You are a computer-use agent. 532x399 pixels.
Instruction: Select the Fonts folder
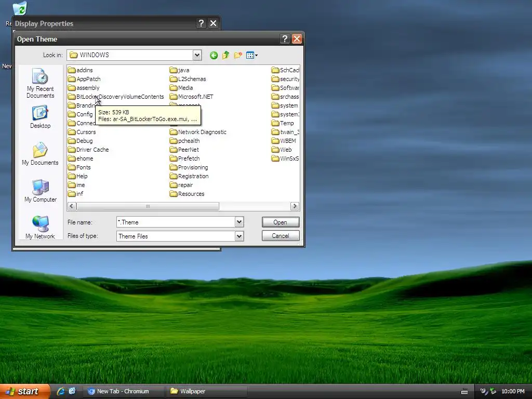(x=79, y=167)
